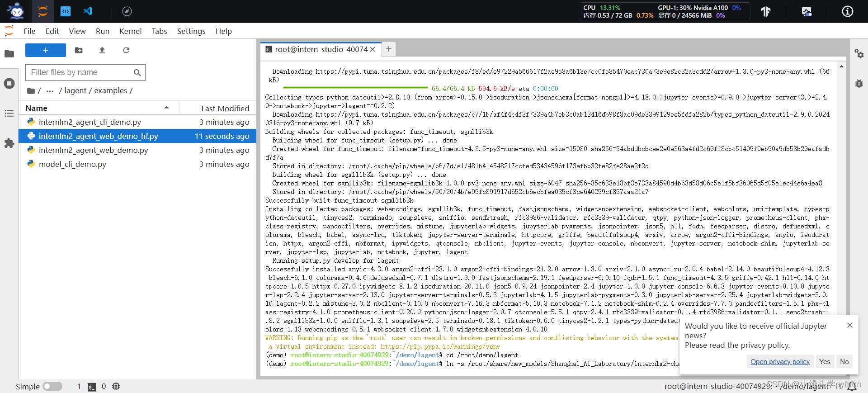Viewport: 868px width, 393px height.
Task: Open the JupyterLab launcher icon in top bar
Action: pyautogui.click(x=43, y=11)
